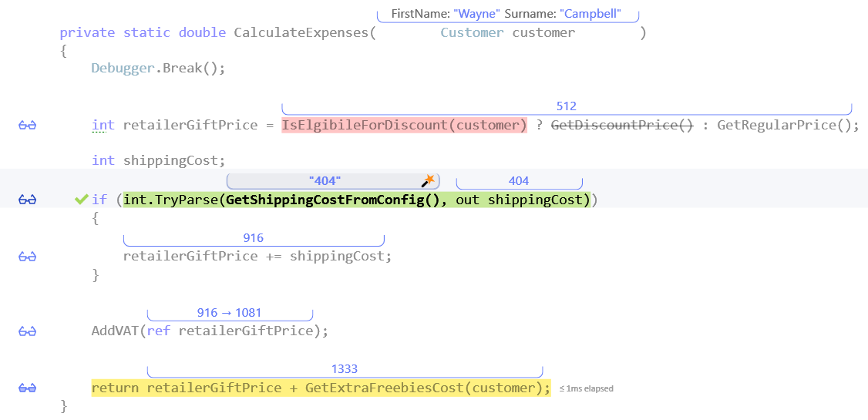Click ref retailerGiftPrice argument

[230, 331]
